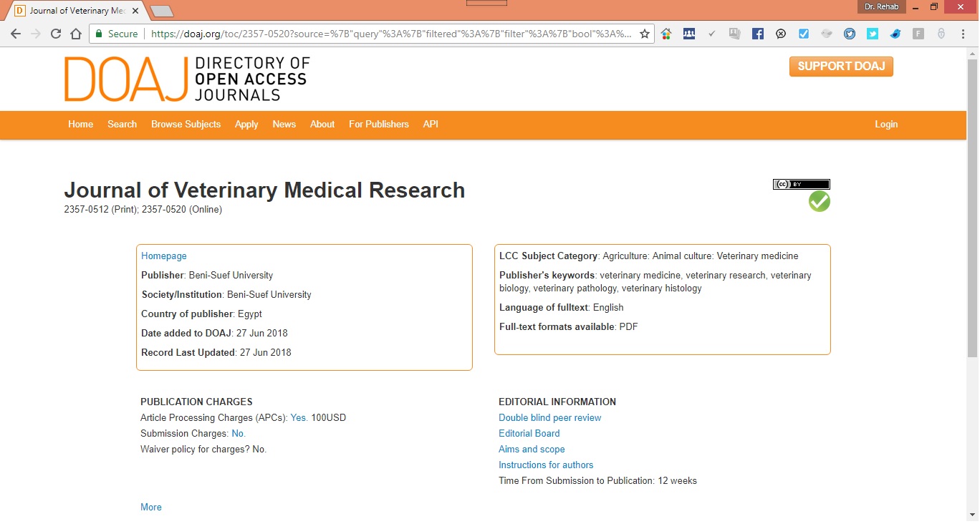Click 'Full-text formats available: PDF' text
The image size is (980, 524).
[569, 326]
